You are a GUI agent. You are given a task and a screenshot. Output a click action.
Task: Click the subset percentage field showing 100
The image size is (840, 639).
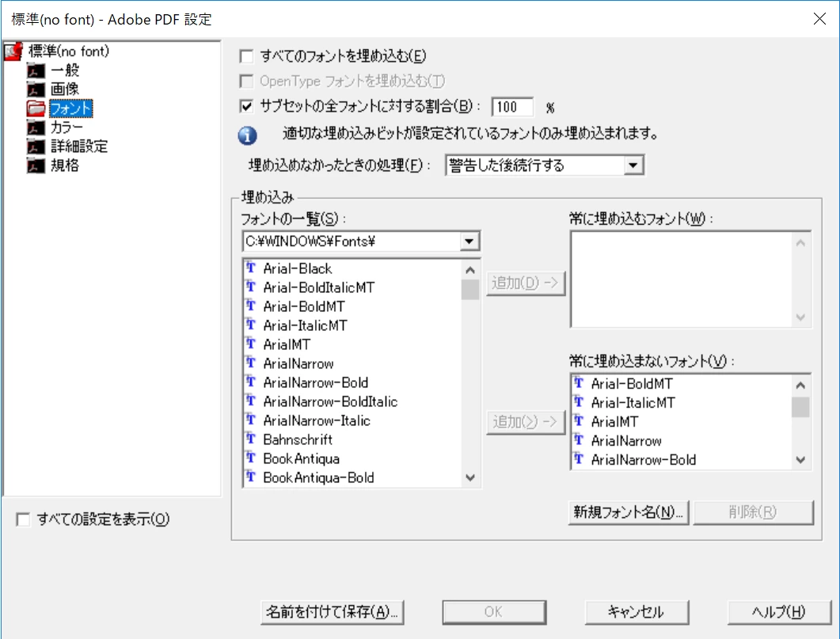[x=512, y=107]
